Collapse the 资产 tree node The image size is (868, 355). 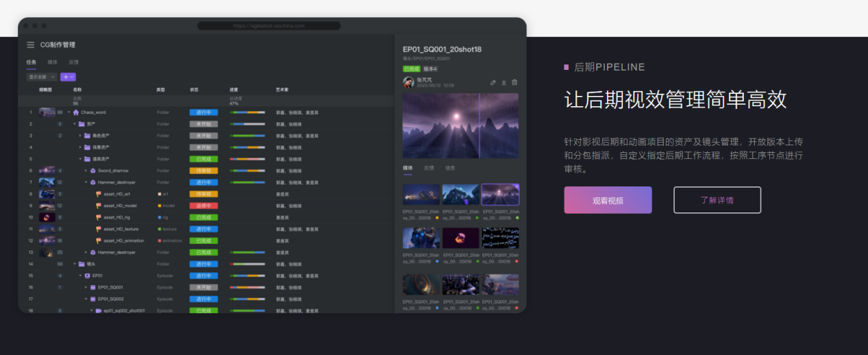[x=75, y=124]
